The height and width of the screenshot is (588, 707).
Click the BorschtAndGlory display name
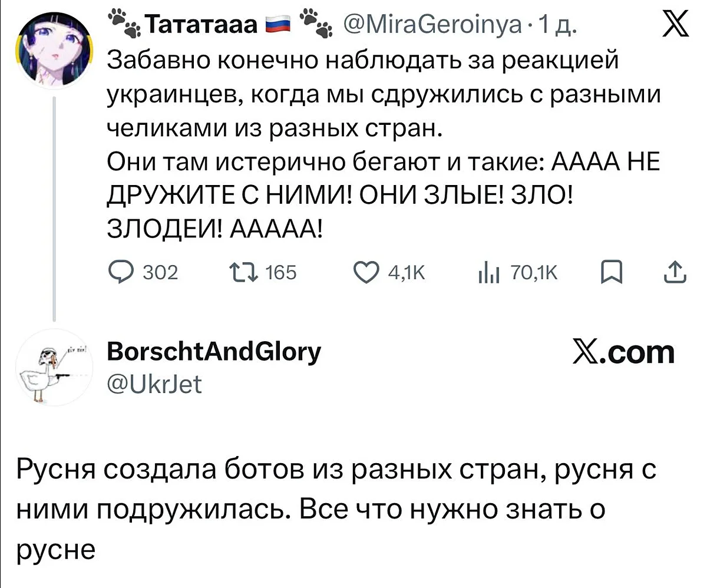coord(214,353)
